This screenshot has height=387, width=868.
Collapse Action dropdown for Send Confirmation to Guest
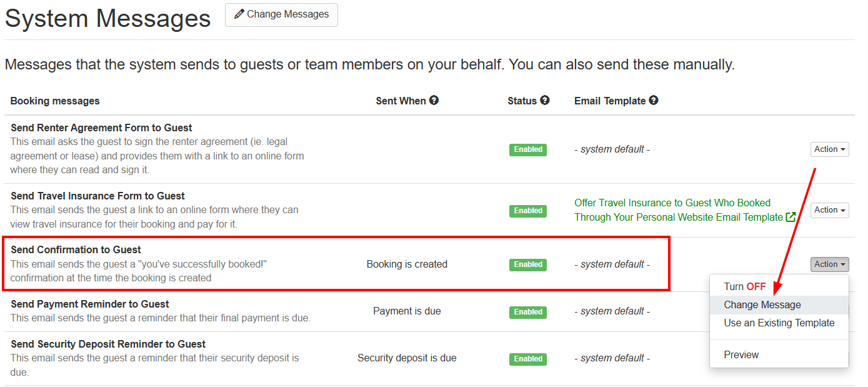coord(829,264)
